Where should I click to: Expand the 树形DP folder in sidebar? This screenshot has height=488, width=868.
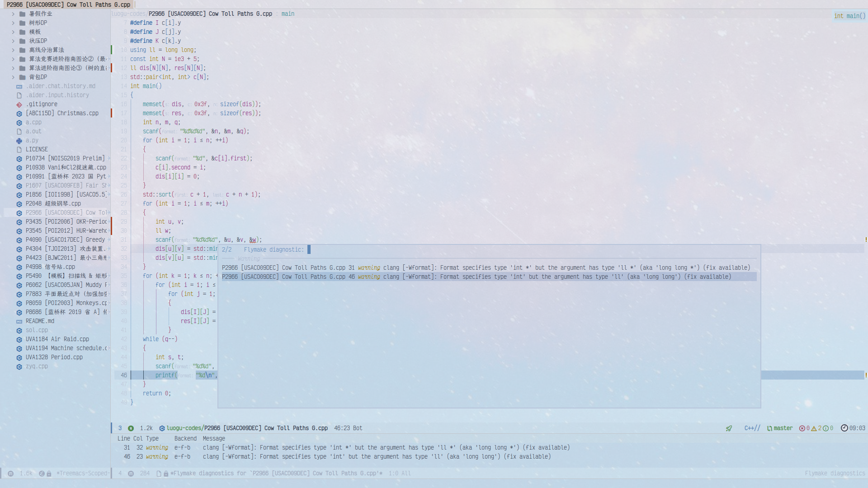[13, 22]
